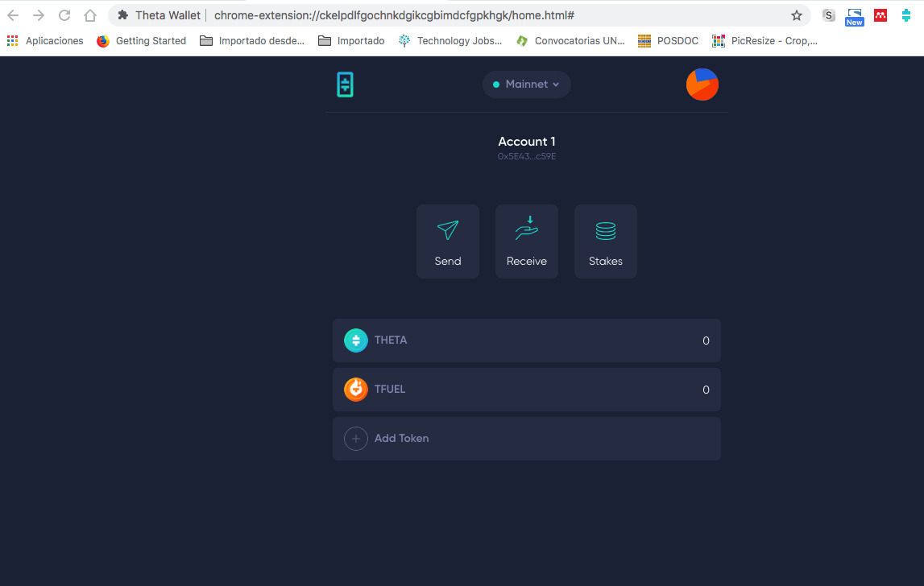The height and width of the screenshot is (586, 924).
Task: Open the Getting Started bookmark
Action: 142,40
